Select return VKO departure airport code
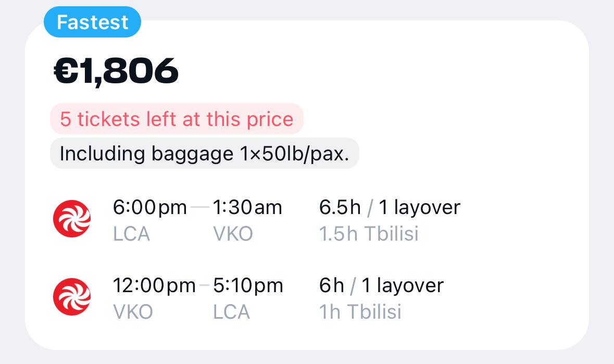The width and height of the screenshot is (614, 364). (133, 312)
